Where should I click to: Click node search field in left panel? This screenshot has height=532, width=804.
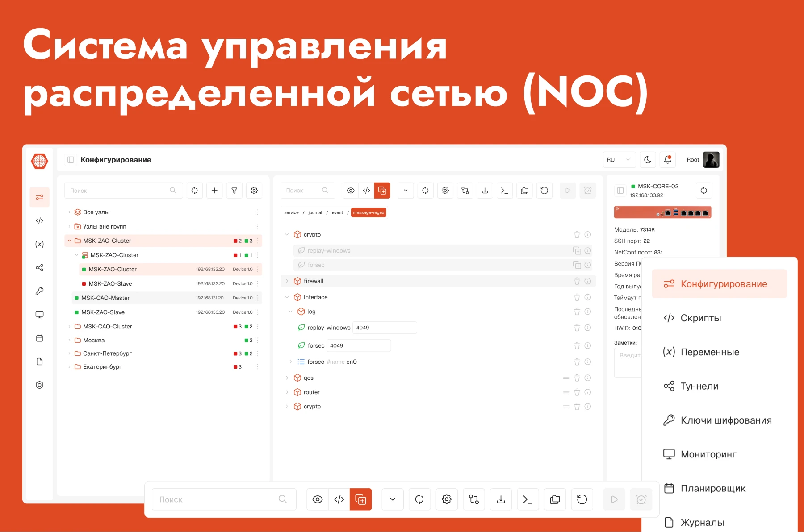pos(124,191)
